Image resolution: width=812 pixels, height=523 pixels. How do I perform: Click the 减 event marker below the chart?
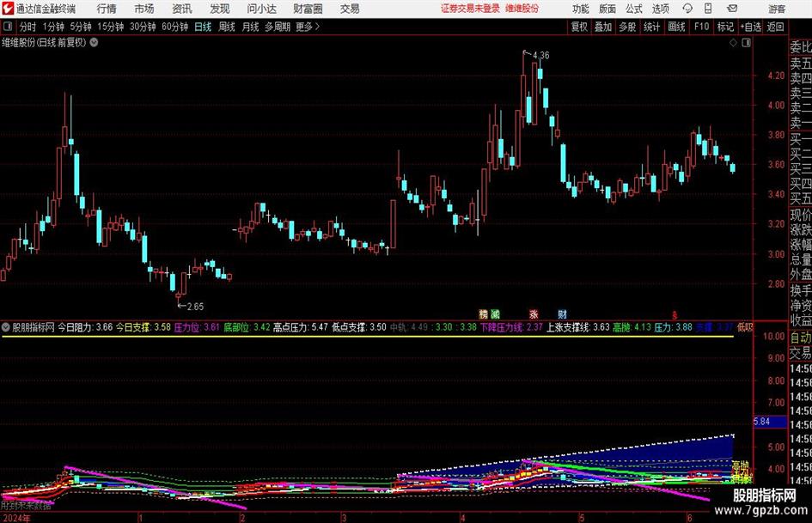click(x=495, y=313)
